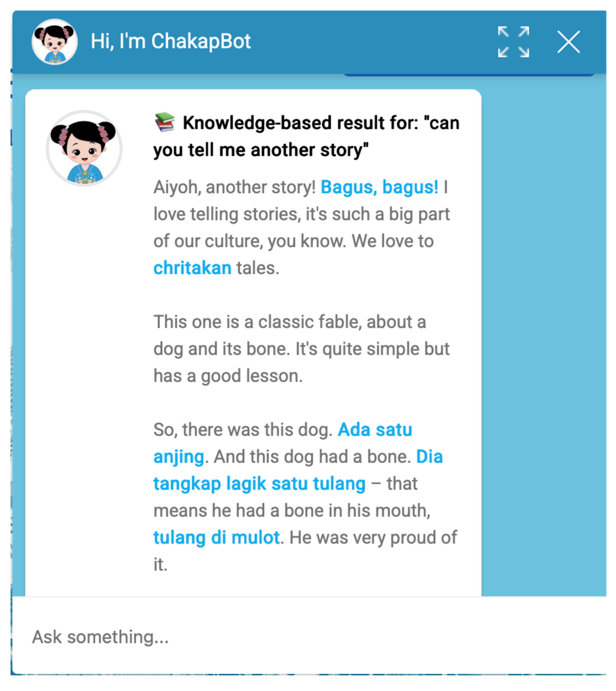Select the "Ada satu" highlighted phrase
Viewport: 616px width, 691px height.
375,430
